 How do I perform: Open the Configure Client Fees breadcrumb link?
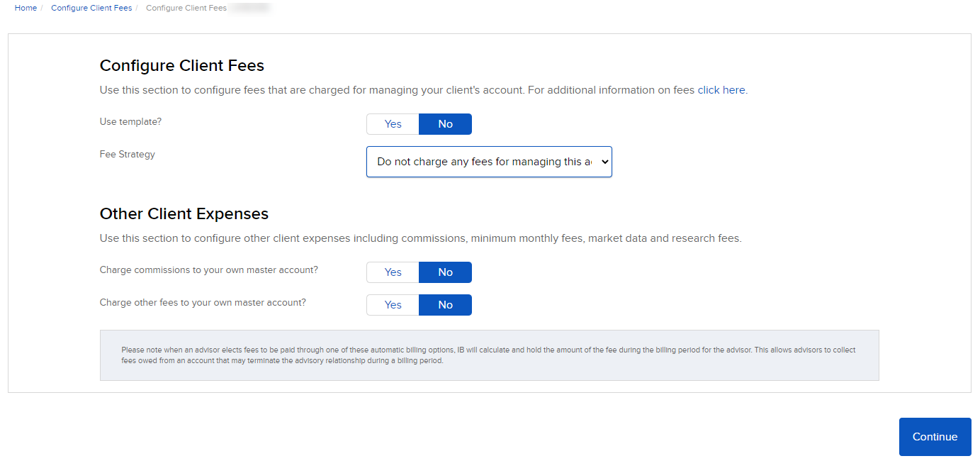coord(91,8)
